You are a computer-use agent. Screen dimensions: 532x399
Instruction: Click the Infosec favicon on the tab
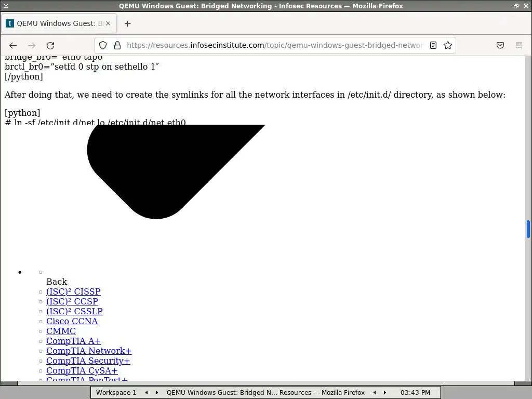[x=10, y=23]
